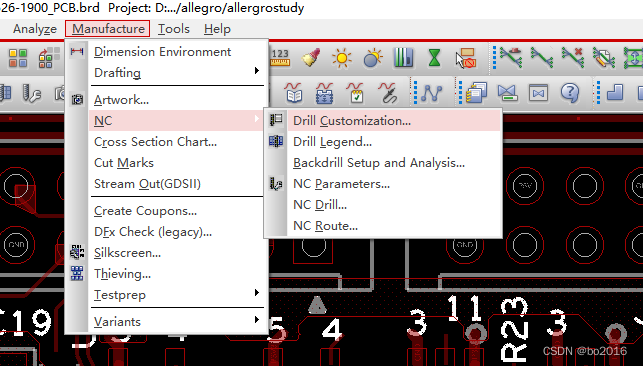
Task: Click the route line with red X icon
Action: [x=573, y=57]
